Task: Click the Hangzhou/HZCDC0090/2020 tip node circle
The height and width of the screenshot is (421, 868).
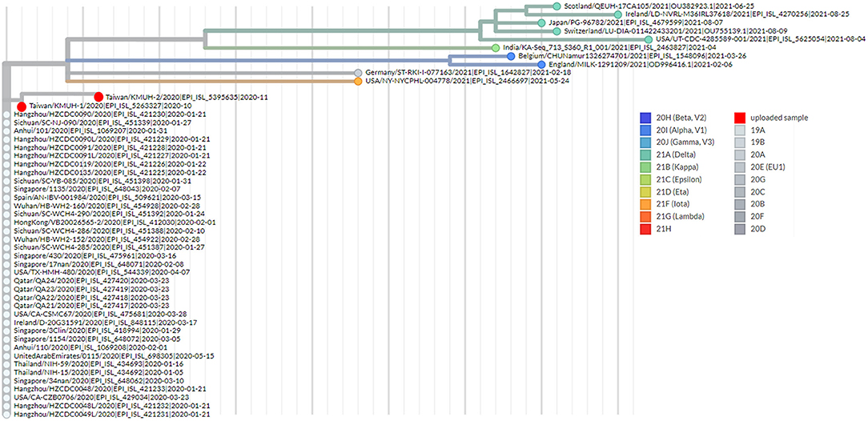Action: [x=6, y=114]
